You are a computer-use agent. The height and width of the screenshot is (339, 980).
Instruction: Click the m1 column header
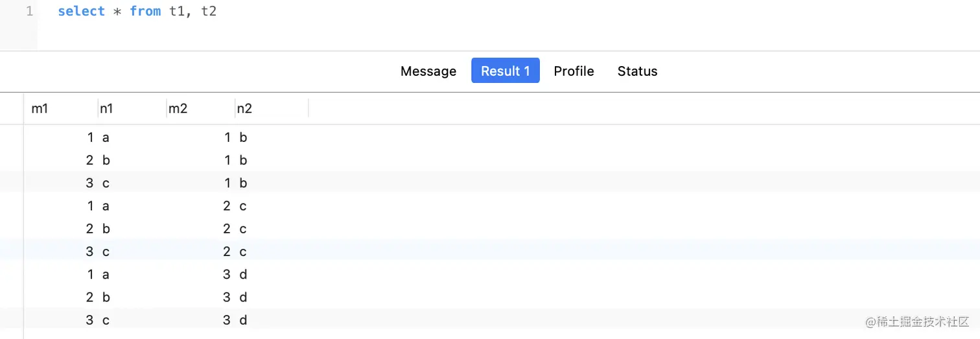(61, 108)
